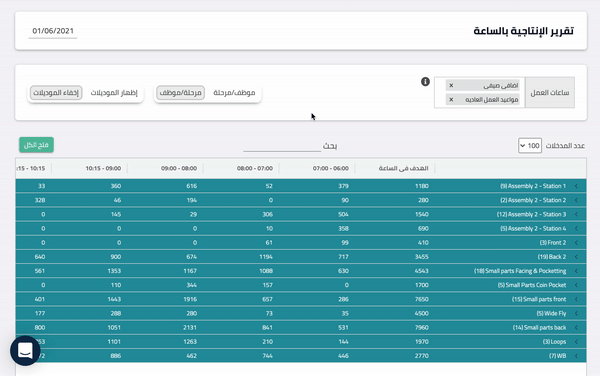600x376 pixels.
Task: Expand the WB row
Action: (576, 356)
